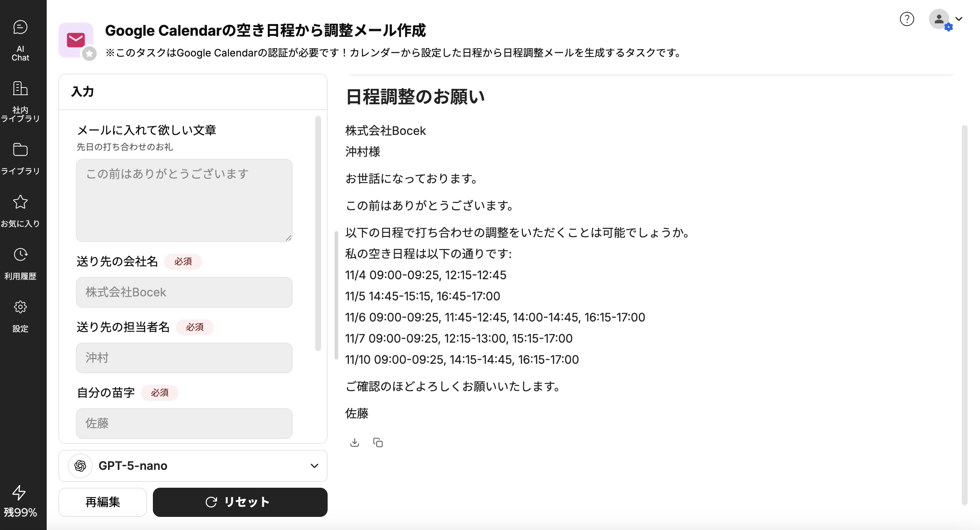Open the user account menu chevron
The height and width of the screenshot is (530, 980).
click(x=959, y=19)
